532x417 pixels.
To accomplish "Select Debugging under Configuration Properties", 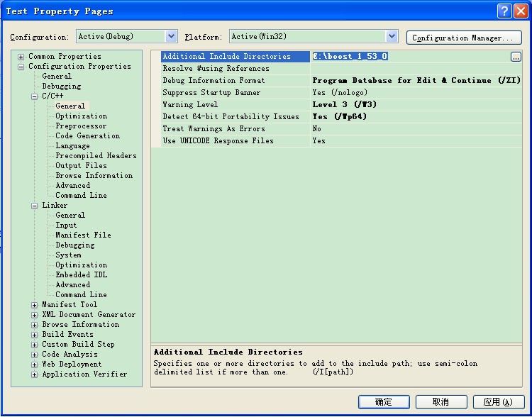I will click(62, 87).
